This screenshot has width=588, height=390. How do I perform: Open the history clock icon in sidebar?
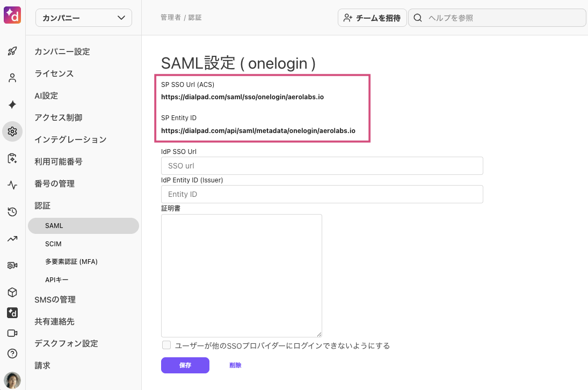pos(12,212)
